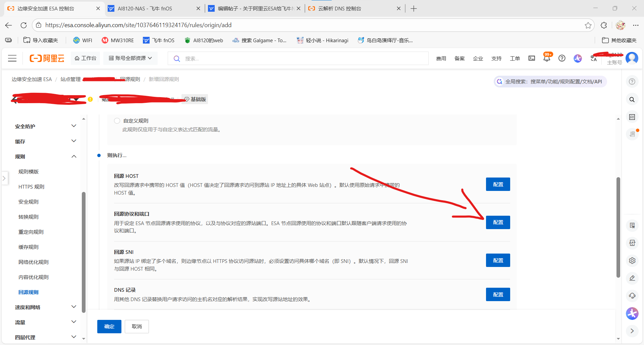The image size is (644, 345).
Task: Click the right sidebar edit pencil icon
Action: pos(632,278)
